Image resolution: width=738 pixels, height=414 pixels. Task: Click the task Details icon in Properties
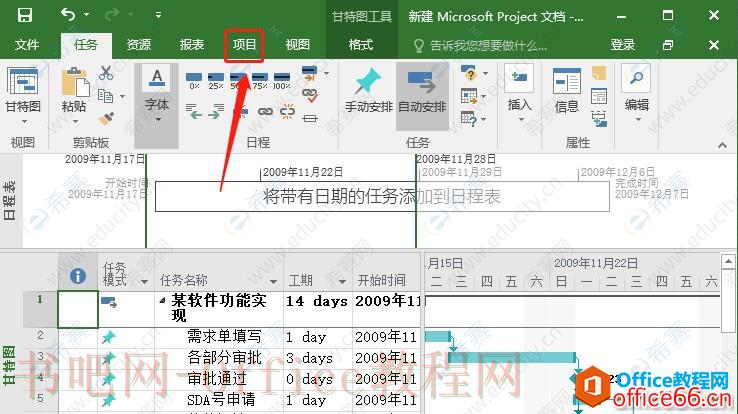pos(599,96)
